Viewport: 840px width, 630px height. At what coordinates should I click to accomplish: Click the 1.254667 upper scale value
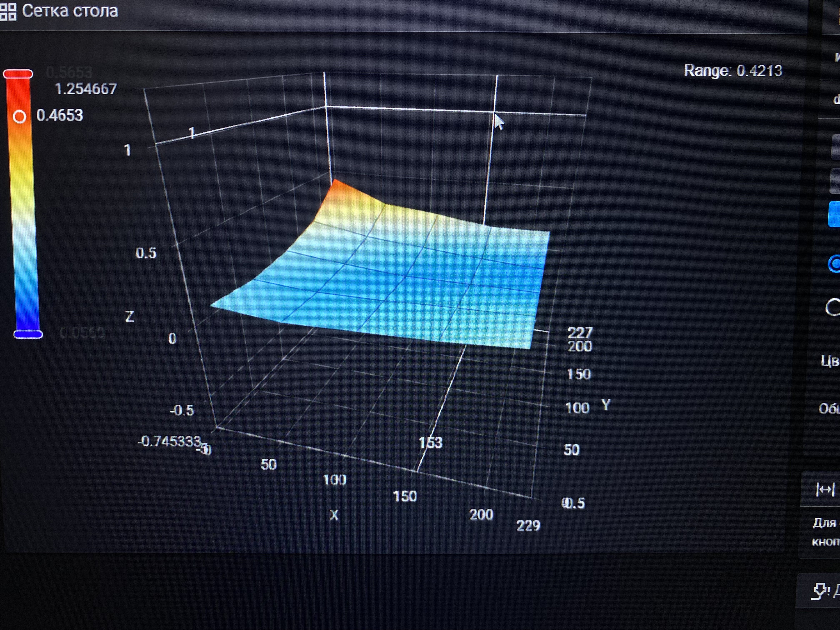click(86, 89)
